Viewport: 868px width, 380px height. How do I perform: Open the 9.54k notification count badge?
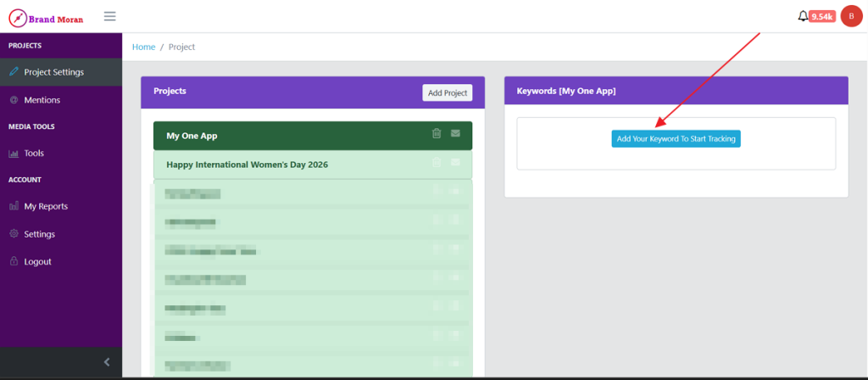click(x=821, y=17)
